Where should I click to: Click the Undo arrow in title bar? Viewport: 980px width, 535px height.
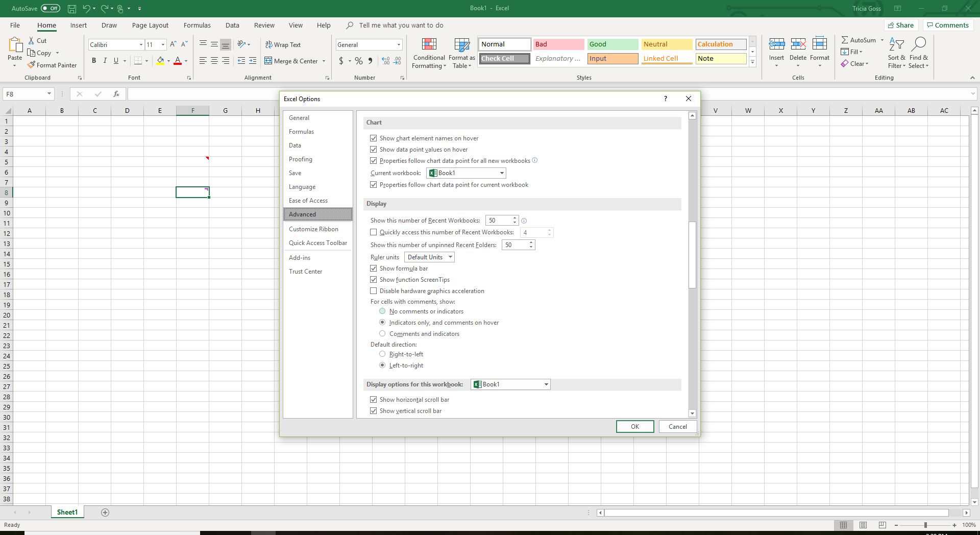(87, 8)
